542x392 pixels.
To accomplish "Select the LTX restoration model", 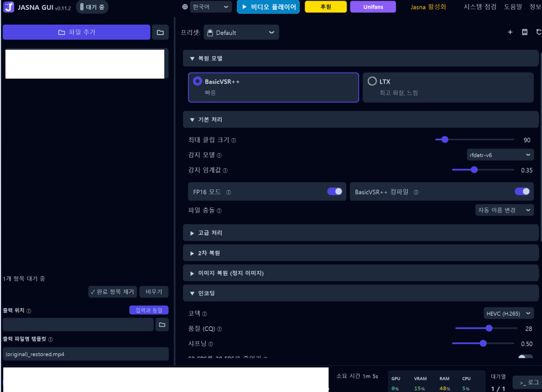I will [448, 87].
